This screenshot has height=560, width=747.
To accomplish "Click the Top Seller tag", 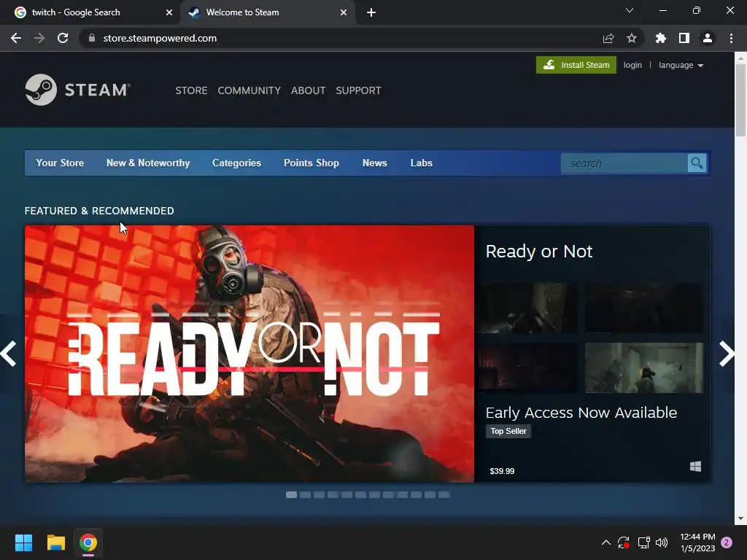I will (508, 431).
